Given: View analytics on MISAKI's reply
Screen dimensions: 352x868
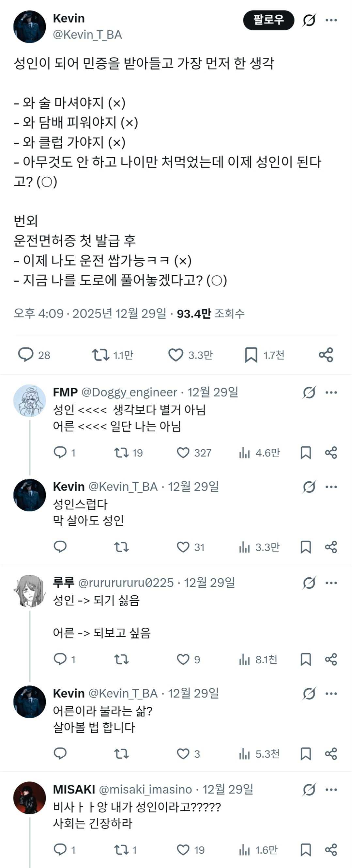Looking at the screenshot, I should pos(244,849).
